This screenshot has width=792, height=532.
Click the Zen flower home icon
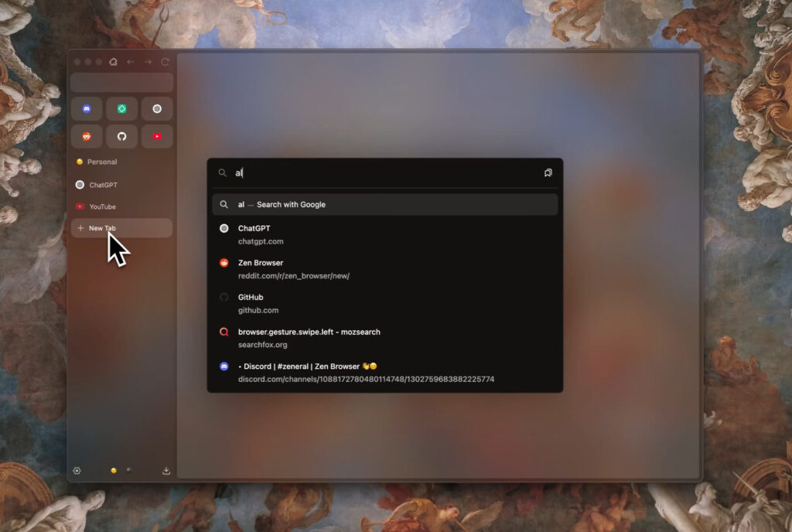coord(113,61)
